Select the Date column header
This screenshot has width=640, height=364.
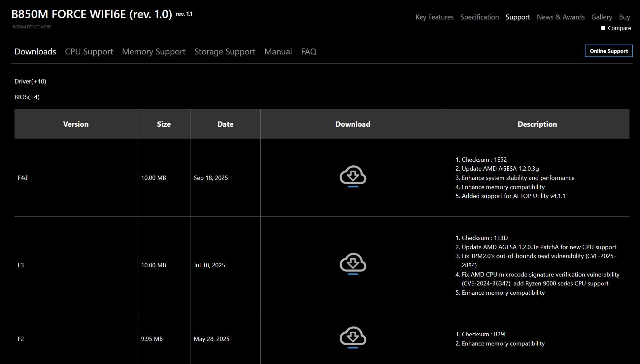pos(225,124)
